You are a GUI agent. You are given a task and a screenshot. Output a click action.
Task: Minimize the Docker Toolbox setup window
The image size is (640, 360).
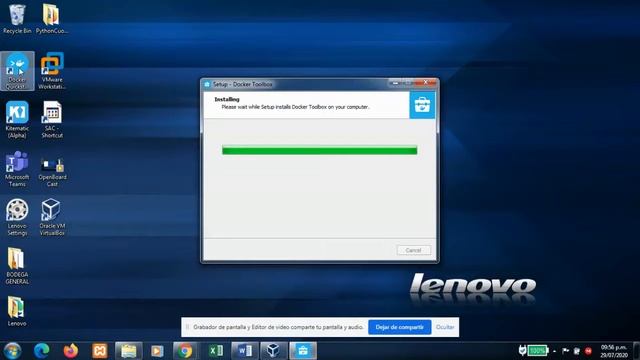pyautogui.click(x=395, y=82)
